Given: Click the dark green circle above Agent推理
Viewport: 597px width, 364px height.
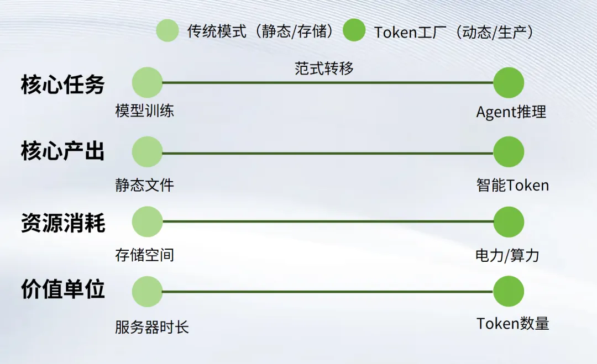Looking at the screenshot, I should click(x=508, y=83).
